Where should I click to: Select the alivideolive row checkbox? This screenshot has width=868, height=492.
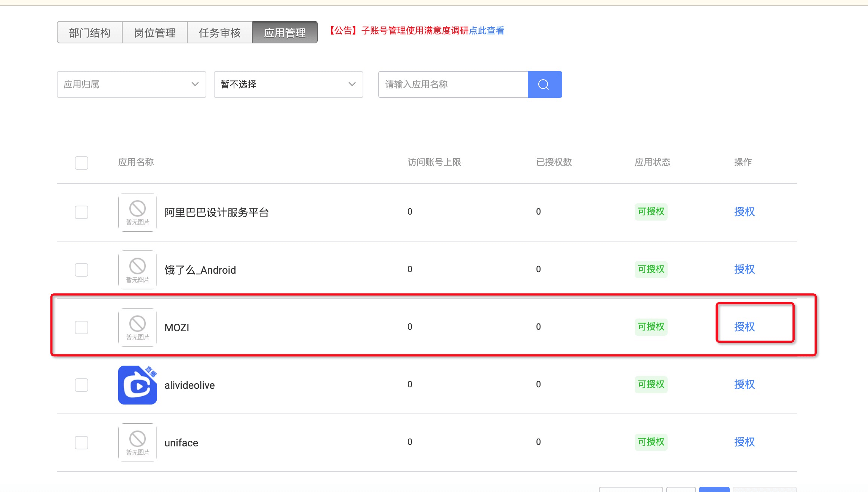point(81,385)
